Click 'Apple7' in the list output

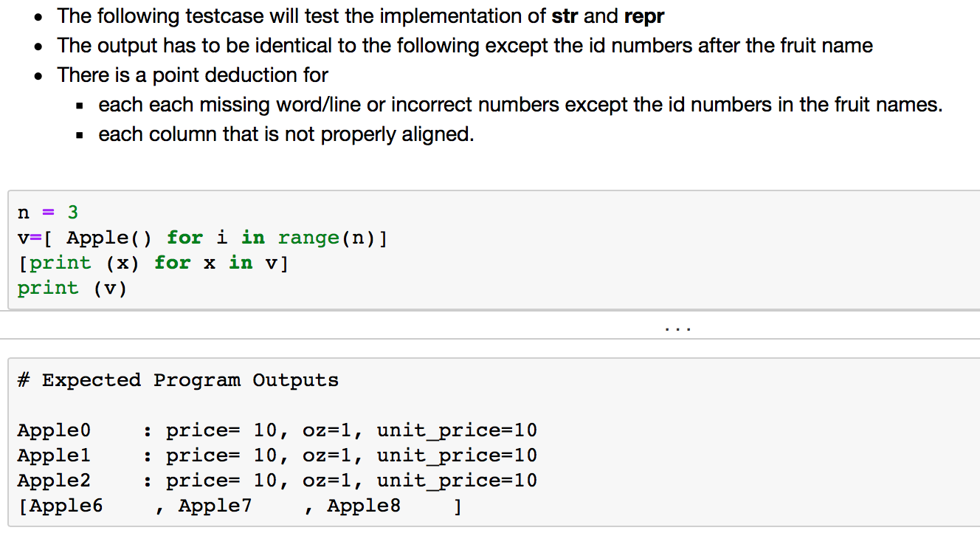point(215,506)
